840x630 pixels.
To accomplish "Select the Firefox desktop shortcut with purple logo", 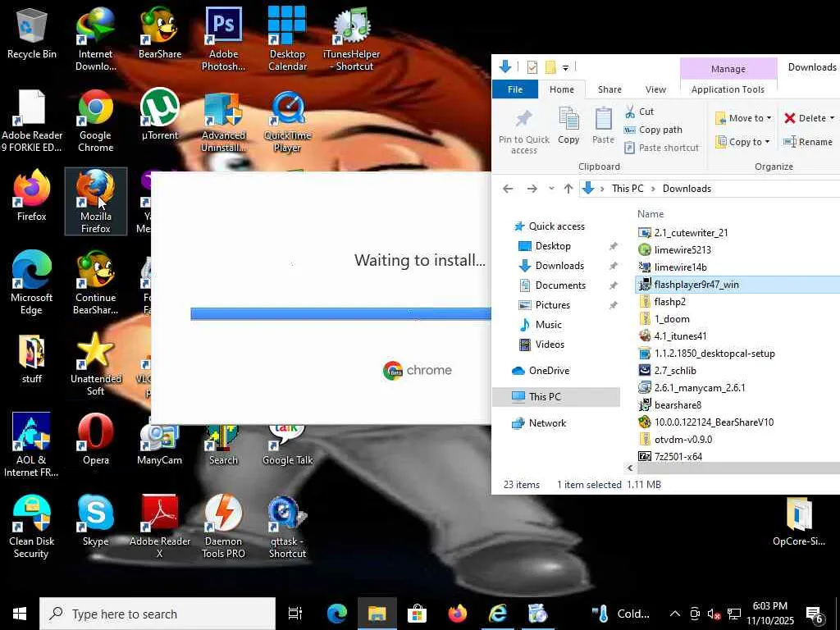I will tap(32, 195).
